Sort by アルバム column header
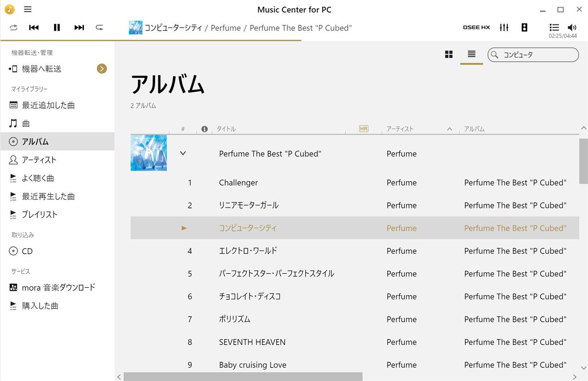Screen dimensions: 588x381 [474, 129]
